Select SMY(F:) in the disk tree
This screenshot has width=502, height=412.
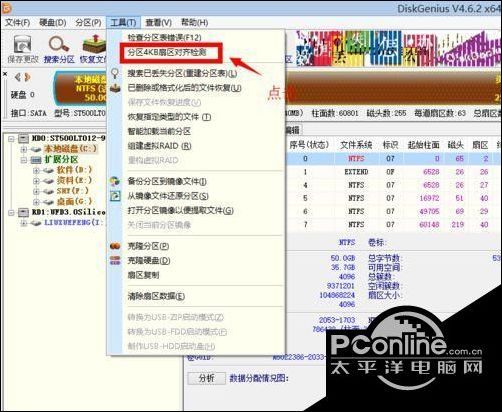coord(72,191)
